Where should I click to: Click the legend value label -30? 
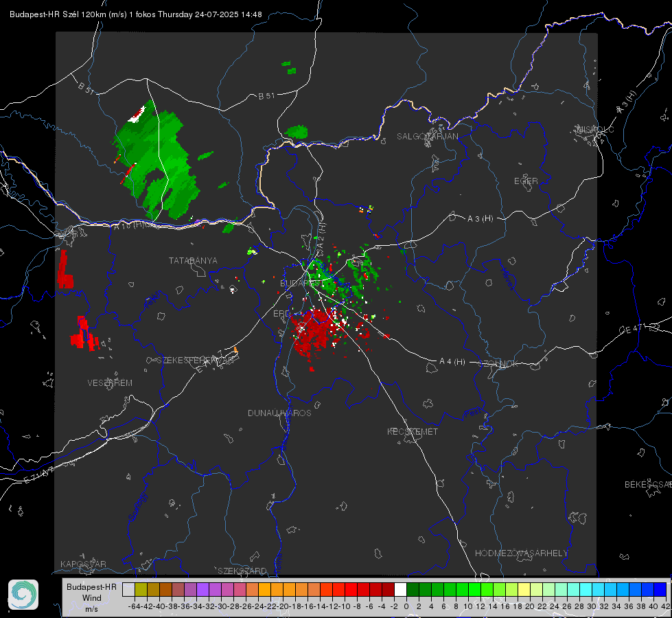point(221,606)
